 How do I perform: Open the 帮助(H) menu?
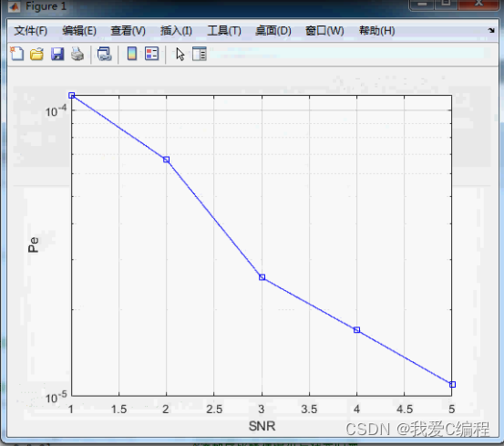coord(376,31)
